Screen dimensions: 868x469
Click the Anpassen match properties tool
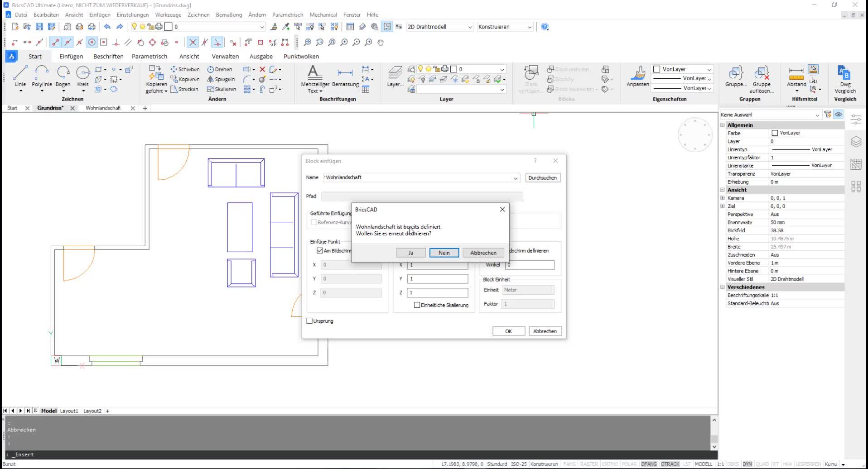[638, 76]
